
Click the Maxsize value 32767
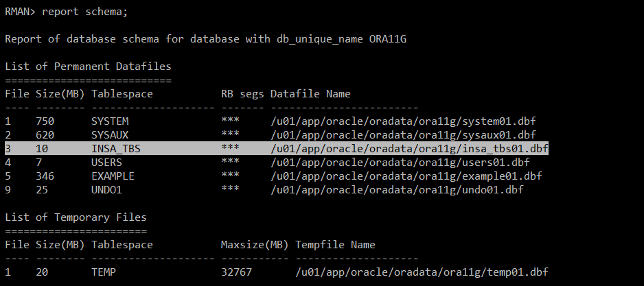237,272
